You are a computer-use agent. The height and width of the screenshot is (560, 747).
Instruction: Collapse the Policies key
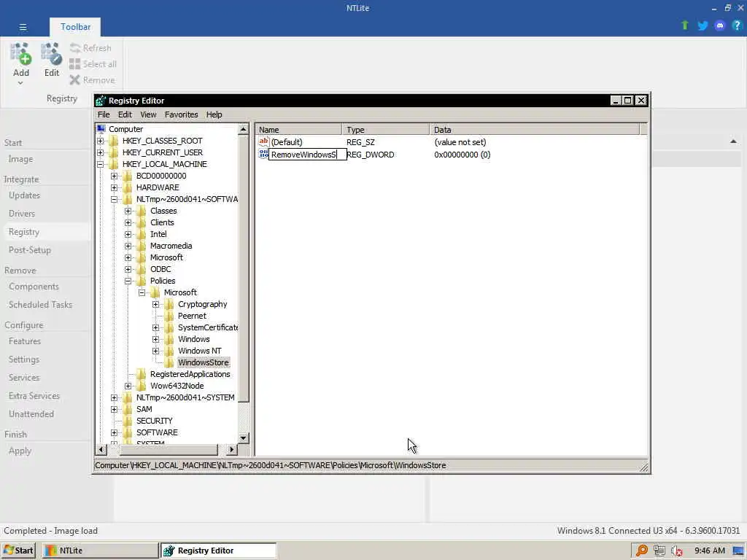tap(128, 281)
